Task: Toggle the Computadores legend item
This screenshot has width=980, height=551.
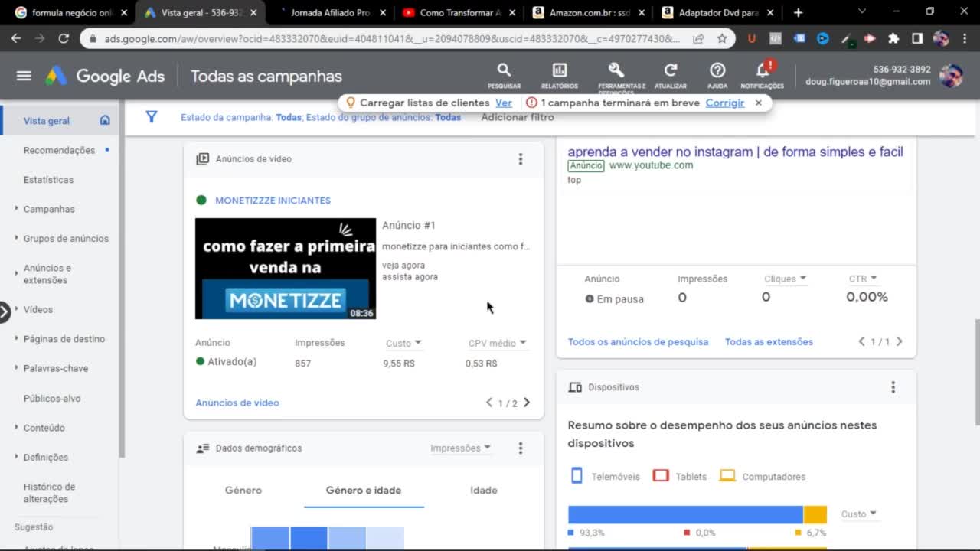Action: coord(763,476)
